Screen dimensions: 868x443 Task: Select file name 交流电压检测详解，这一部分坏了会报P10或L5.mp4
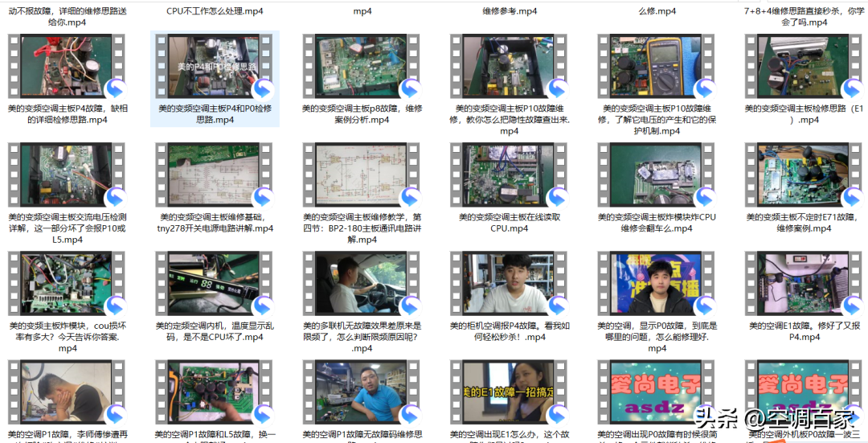pos(67,228)
